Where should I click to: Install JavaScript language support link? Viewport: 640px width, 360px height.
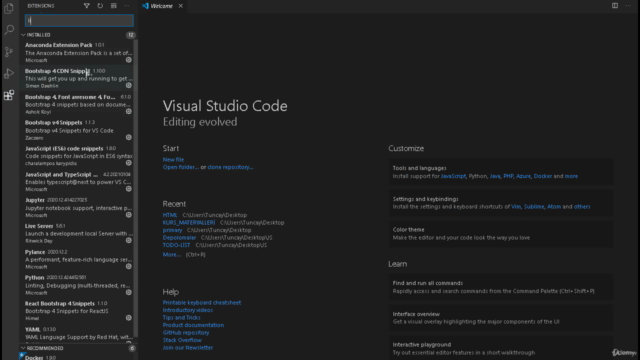453,176
